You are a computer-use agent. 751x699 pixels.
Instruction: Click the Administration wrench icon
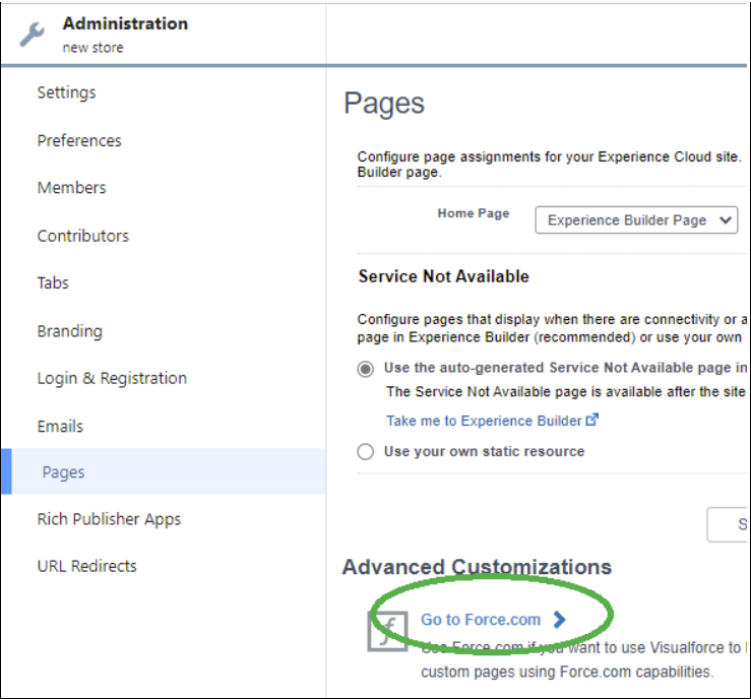[x=32, y=34]
